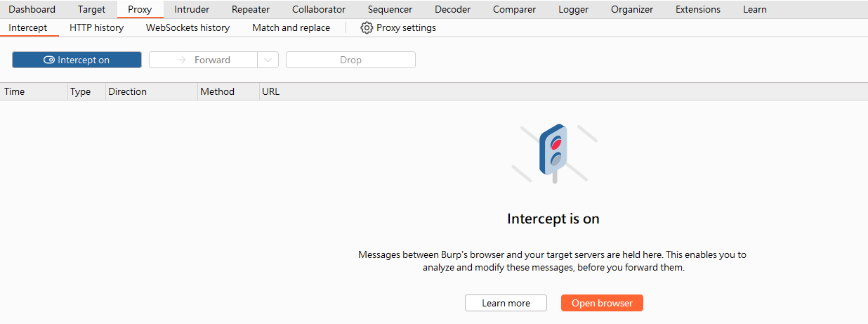Sort by the Method column header
This screenshot has width=868, height=324.
[x=228, y=91]
